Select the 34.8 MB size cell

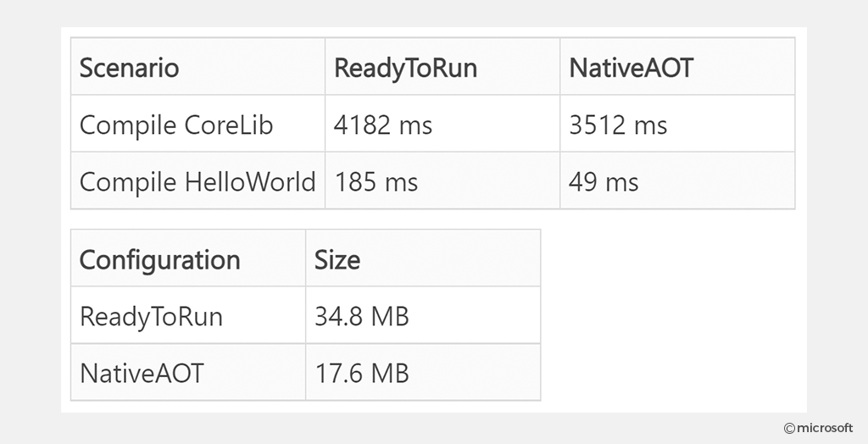(423, 315)
